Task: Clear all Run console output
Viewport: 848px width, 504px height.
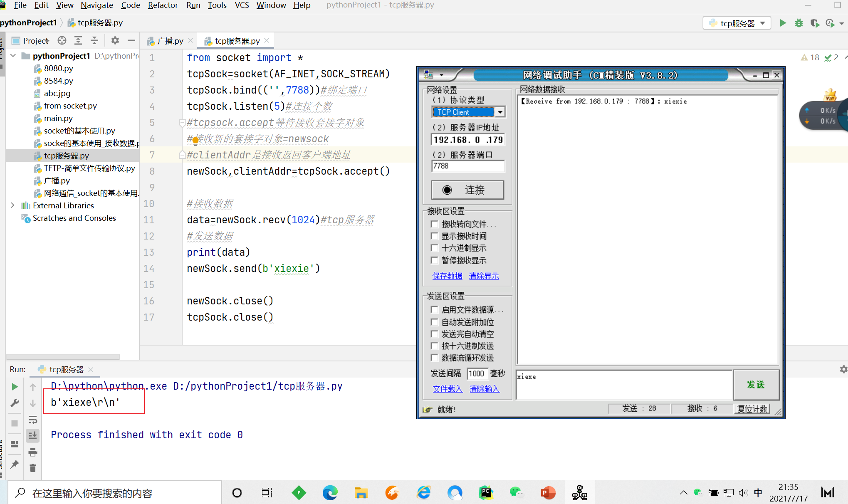Action: pyautogui.click(x=33, y=468)
